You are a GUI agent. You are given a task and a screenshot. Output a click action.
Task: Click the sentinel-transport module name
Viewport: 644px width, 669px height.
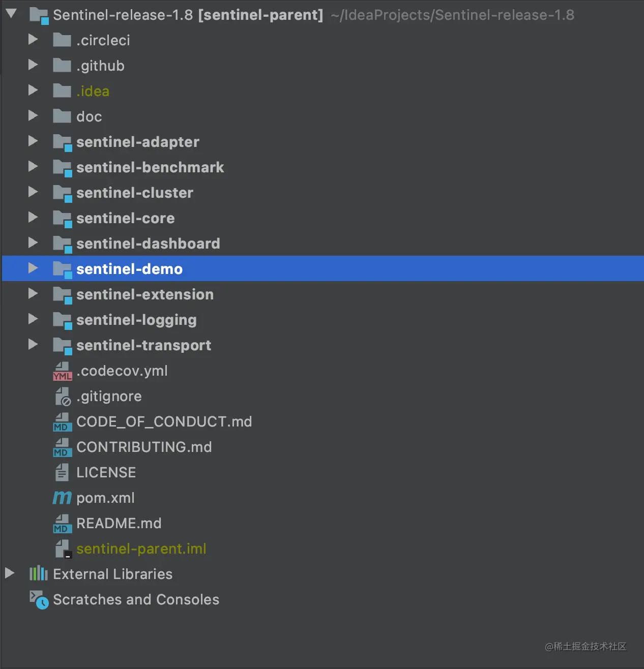(x=143, y=345)
